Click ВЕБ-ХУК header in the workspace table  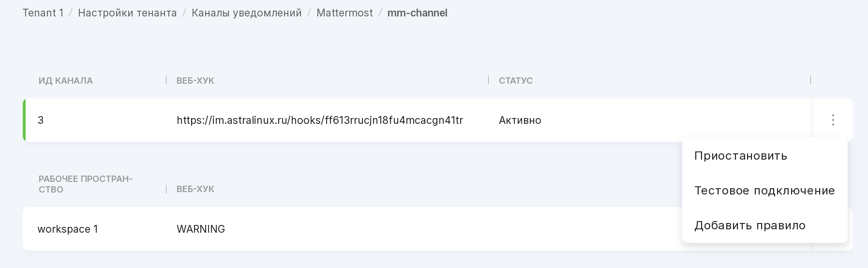[x=195, y=189]
